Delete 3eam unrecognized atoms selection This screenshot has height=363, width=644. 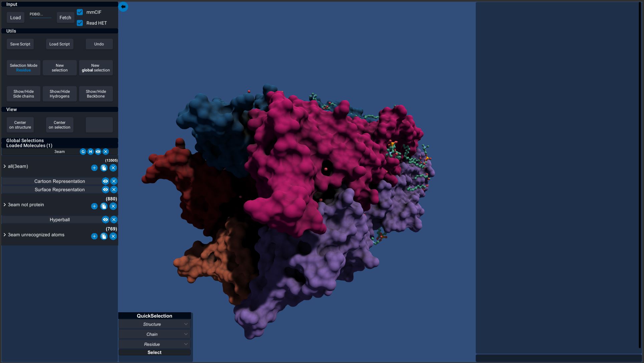click(113, 236)
